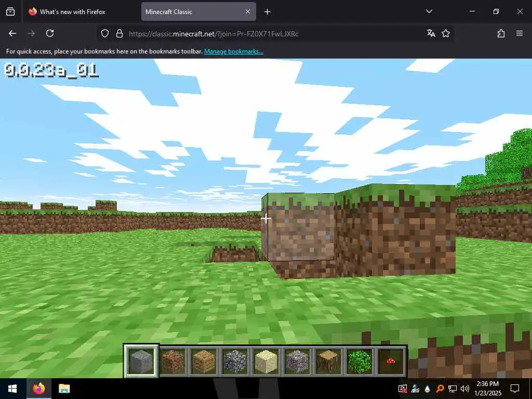Screen dimensions: 532x399
Task: Open the tracking protection shield icon
Action: pyautogui.click(x=105, y=34)
